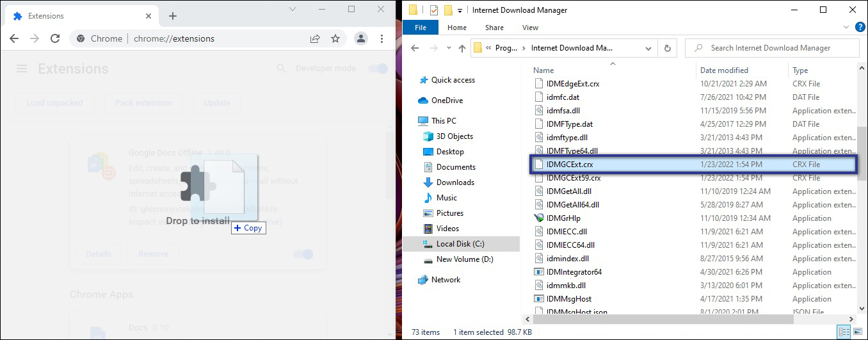This screenshot has width=868, height=340.
Task: Click the Load unpacked button
Action: tap(54, 102)
